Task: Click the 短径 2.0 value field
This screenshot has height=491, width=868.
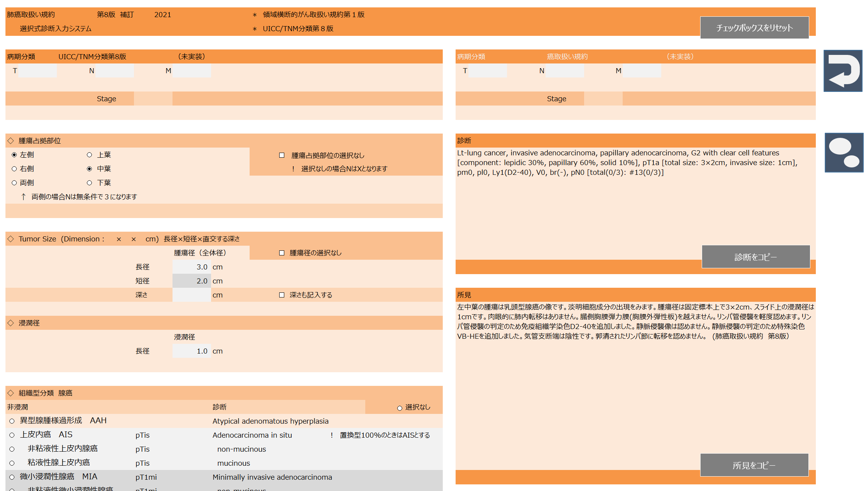Action: [192, 281]
